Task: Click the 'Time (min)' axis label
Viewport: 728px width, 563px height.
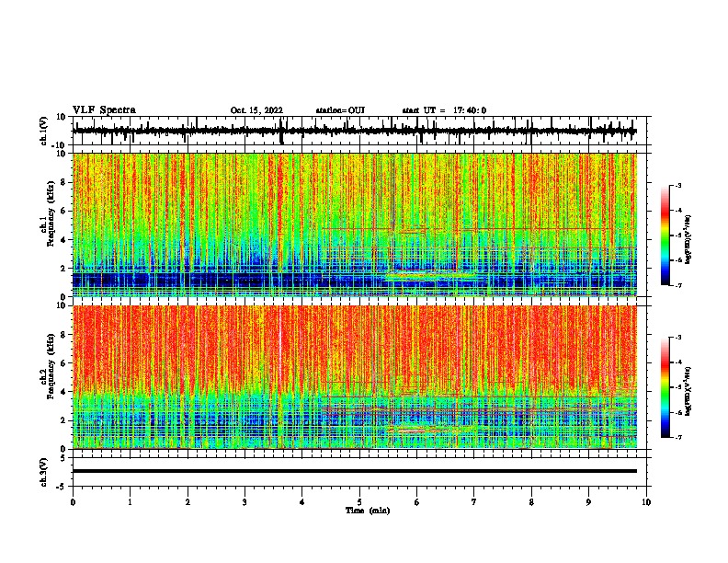Action: point(368,511)
